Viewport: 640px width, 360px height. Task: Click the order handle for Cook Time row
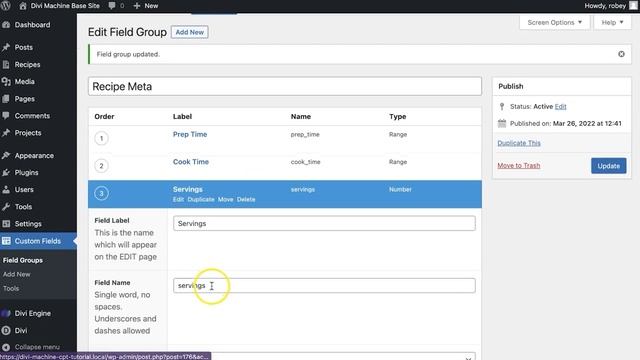(101, 166)
